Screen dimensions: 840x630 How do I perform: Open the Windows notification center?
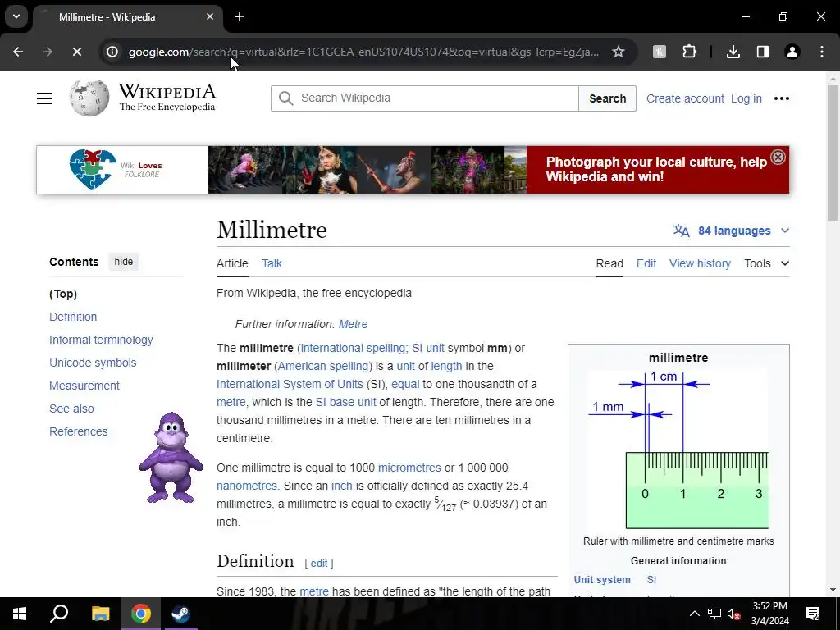pos(813,614)
